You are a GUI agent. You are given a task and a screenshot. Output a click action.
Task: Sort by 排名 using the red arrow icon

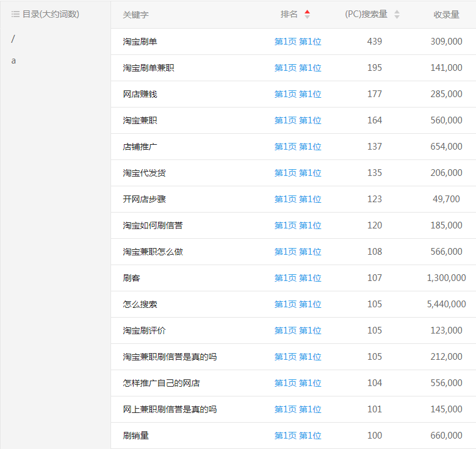[307, 14]
